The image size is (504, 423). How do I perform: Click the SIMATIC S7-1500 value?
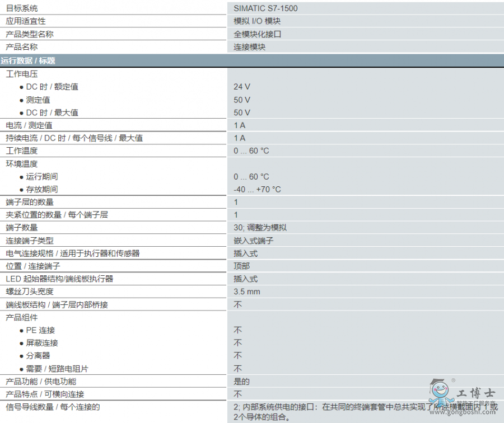265,8
